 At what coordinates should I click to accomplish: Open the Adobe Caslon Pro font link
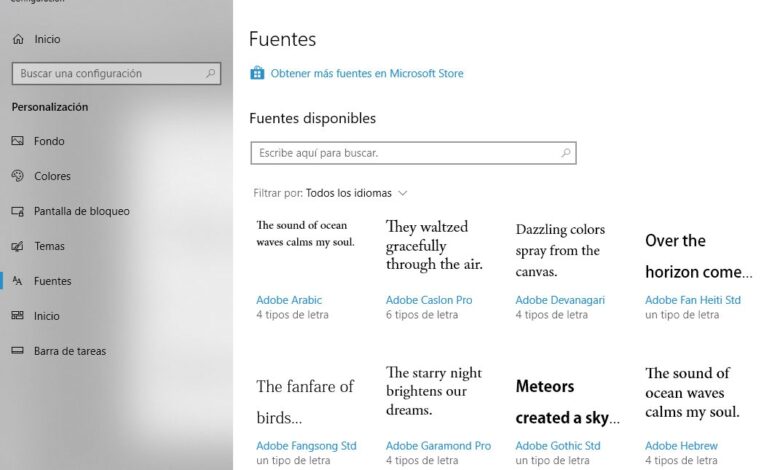pyautogui.click(x=429, y=300)
